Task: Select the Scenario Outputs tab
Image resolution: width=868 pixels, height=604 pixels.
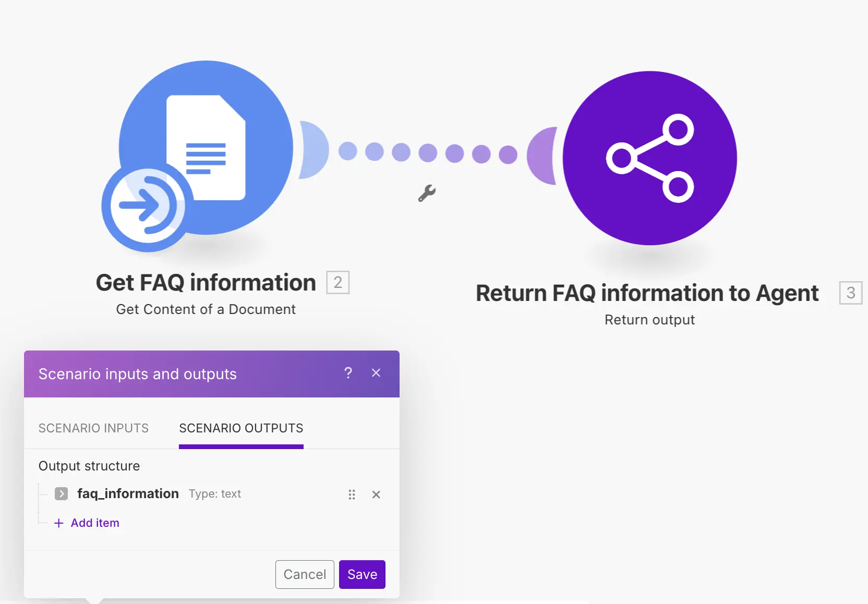Action: pos(241,428)
